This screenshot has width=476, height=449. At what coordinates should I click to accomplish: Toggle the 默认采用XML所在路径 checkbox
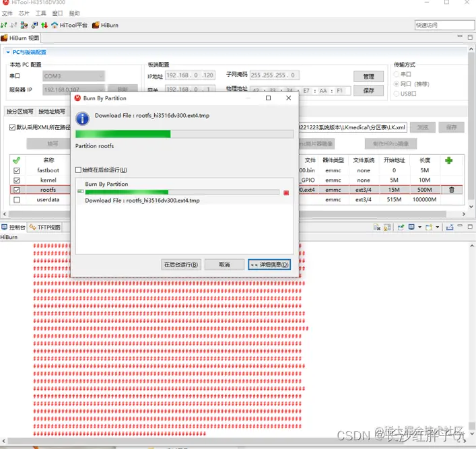click(12, 127)
